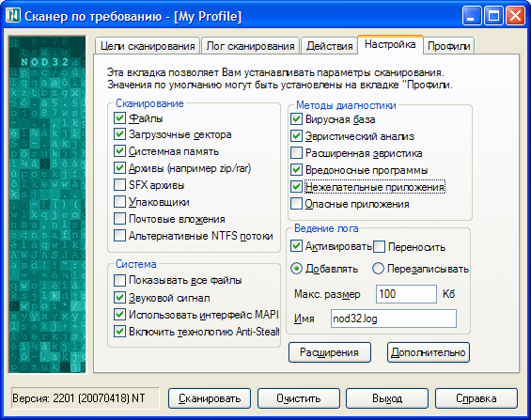
Task: Toggle Нежелательные приложения checkbox
Action: [296, 186]
